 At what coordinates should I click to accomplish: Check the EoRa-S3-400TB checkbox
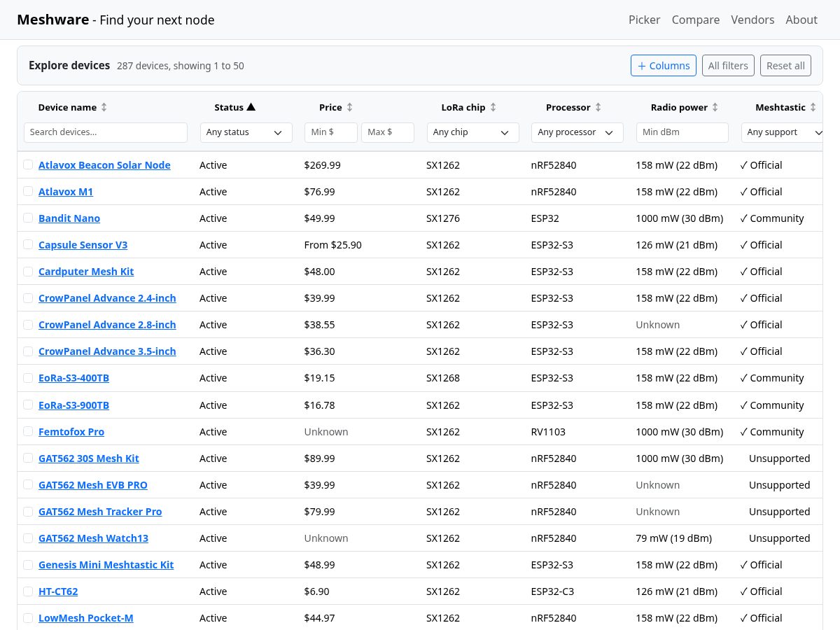coord(28,377)
